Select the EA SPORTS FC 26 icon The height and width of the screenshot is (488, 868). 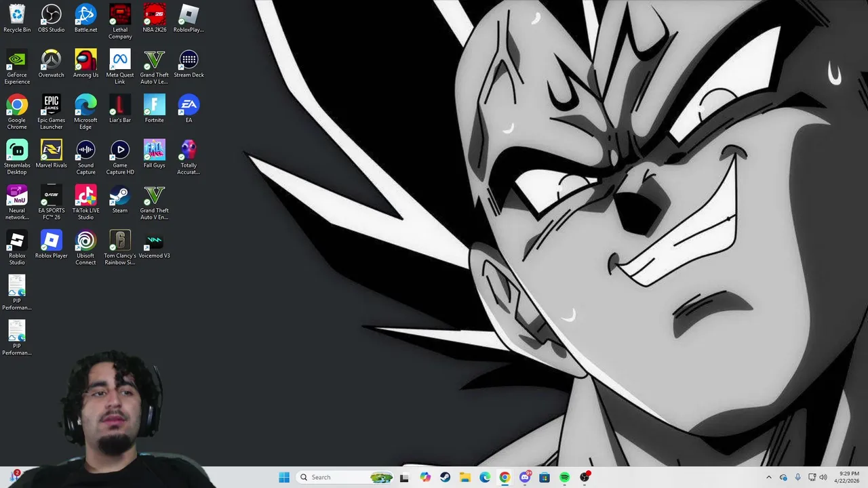click(x=52, y=203)
